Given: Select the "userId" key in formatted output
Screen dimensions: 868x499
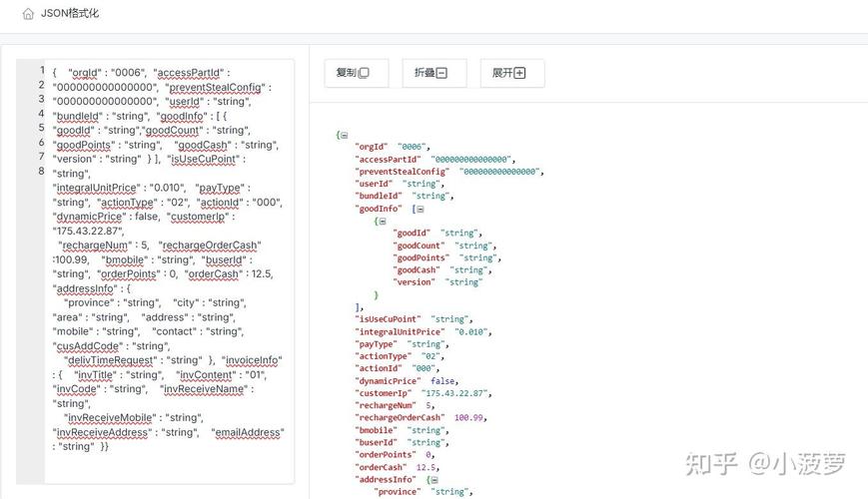Looking at the screenshot, I should tap(374, 184).
